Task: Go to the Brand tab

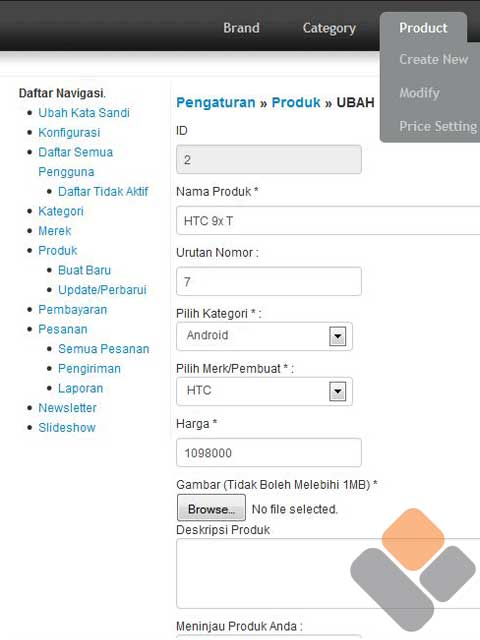Action: coord(241,28)
